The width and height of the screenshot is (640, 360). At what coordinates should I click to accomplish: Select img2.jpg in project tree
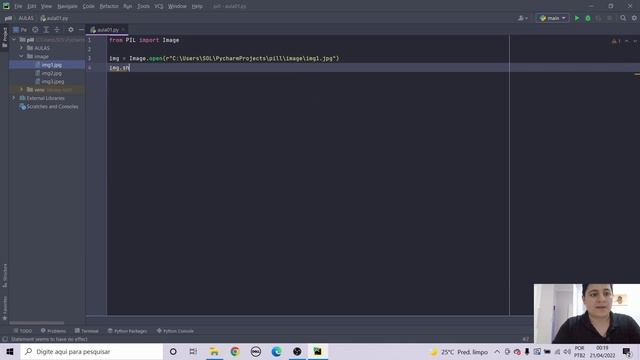pos(51,73)
